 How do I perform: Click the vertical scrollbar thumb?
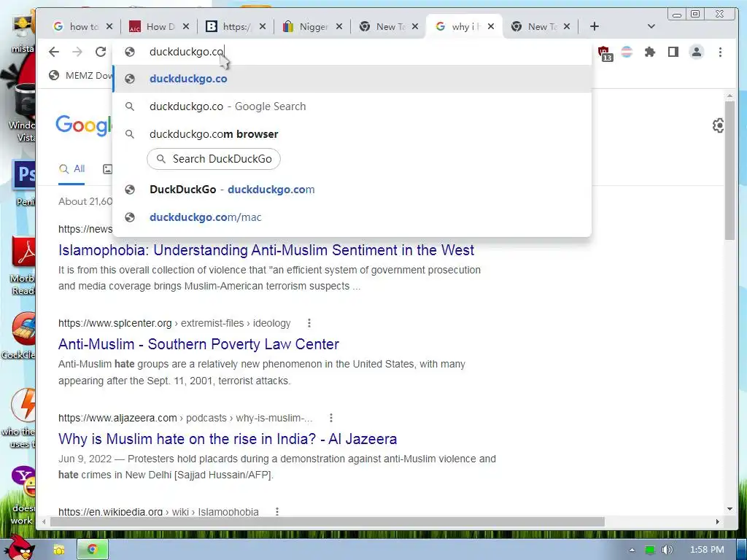(729, 171)
